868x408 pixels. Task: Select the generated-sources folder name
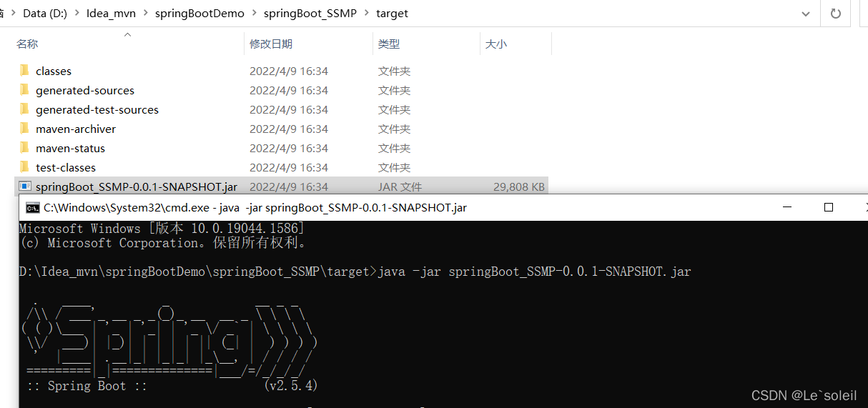[85, 90]
